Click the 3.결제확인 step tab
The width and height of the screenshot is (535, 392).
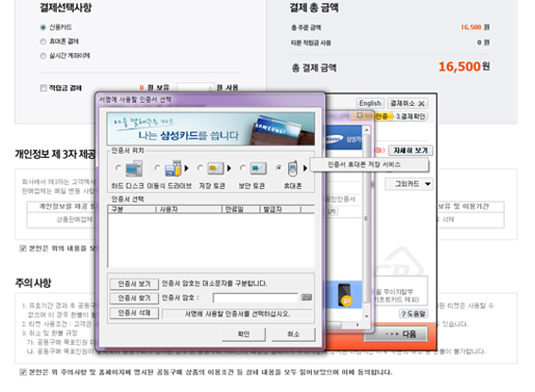pyautogui.click(x=410, y=116)
